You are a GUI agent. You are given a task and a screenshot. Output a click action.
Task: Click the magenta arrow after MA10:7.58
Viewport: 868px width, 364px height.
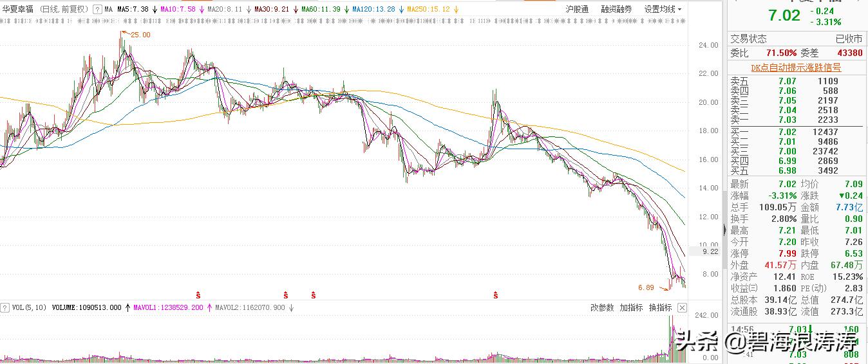point(202,10)
